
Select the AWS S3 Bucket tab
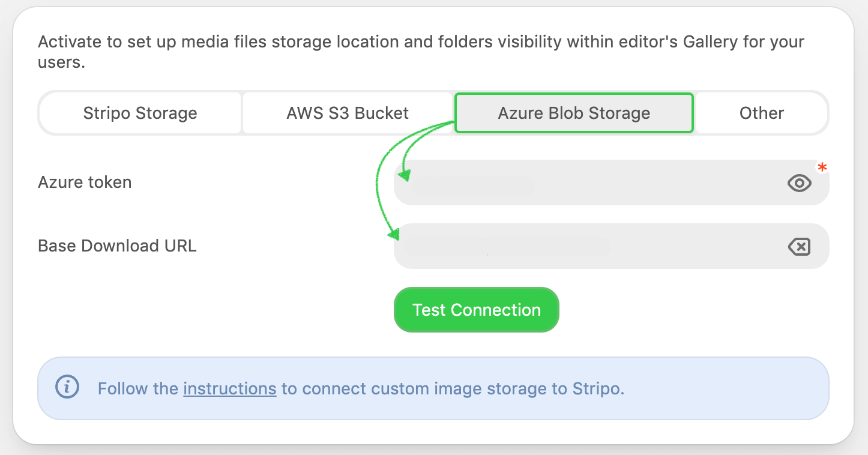click(x=348, y=113)
